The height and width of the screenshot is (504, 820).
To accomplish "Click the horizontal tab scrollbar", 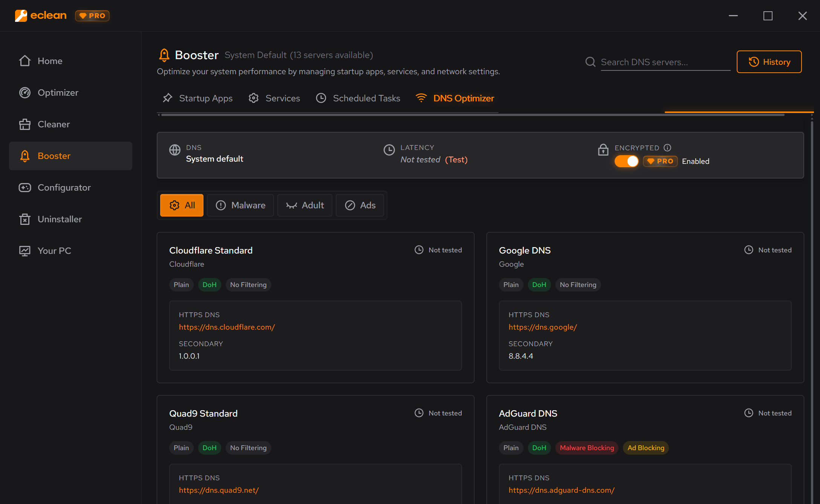I will point(473,115).
